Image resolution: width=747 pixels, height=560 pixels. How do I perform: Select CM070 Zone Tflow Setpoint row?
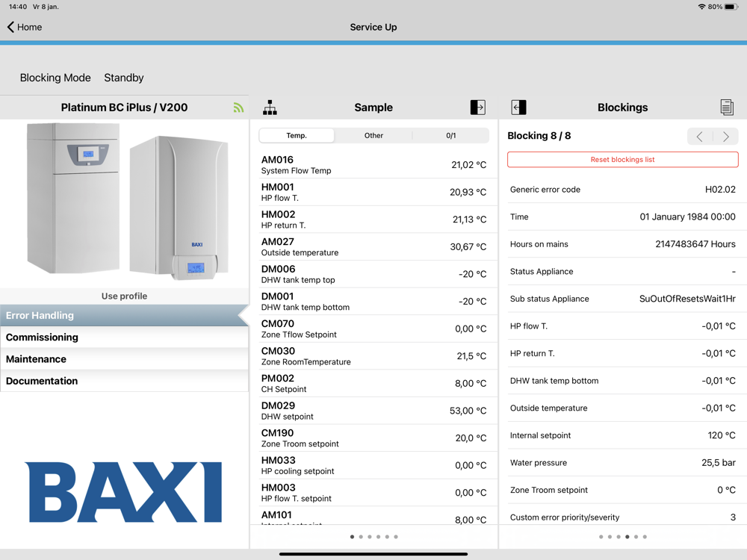click(373, 329)
